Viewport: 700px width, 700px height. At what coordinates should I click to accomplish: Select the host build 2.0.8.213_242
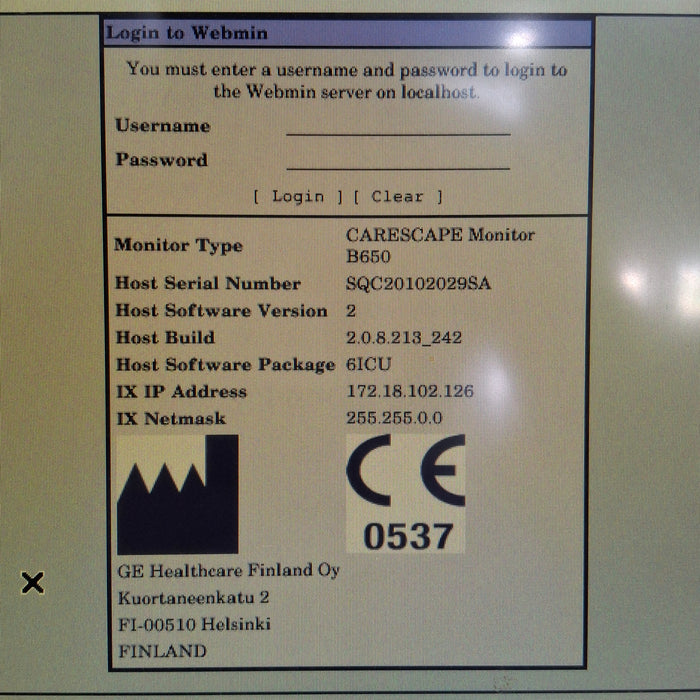[x=404, y=338]
